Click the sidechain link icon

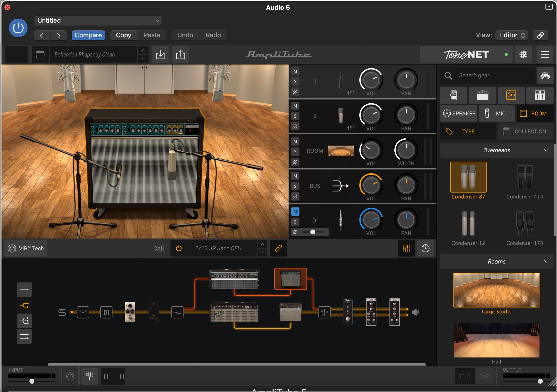[540, 35]
